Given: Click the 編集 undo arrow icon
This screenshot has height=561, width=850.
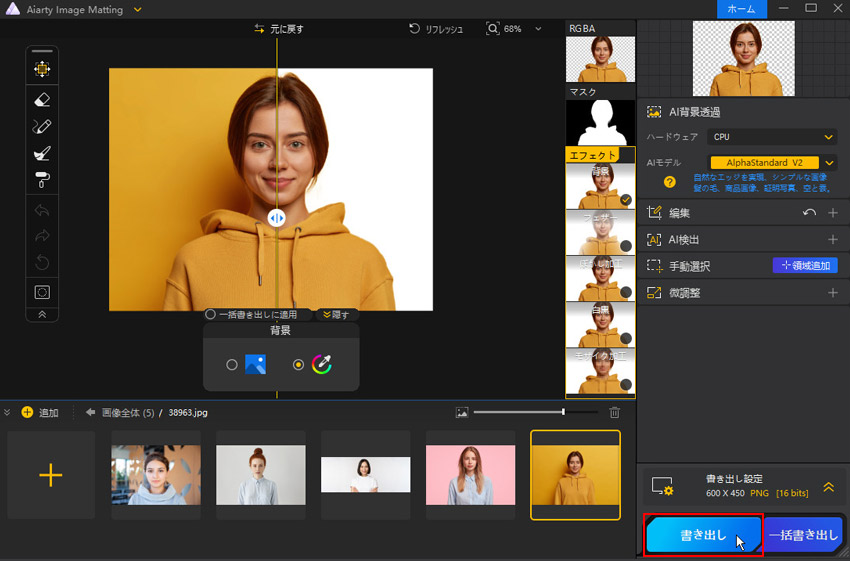Looking at the screenshot, I should 809,213.
